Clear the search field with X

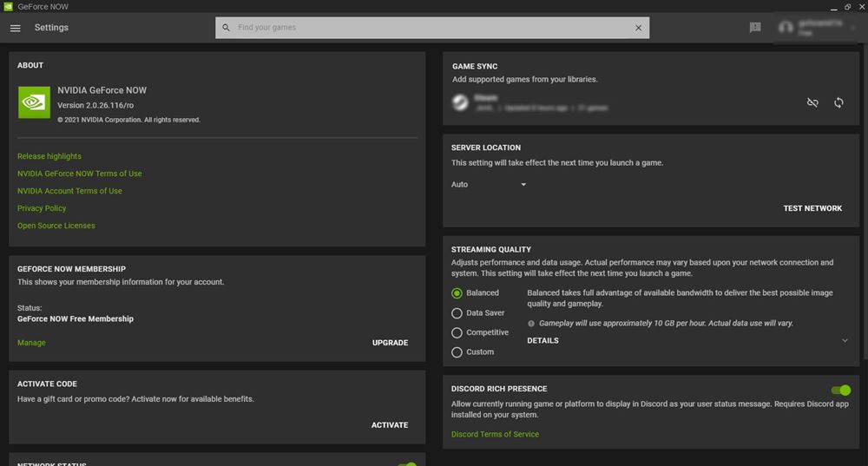(638, 28)
